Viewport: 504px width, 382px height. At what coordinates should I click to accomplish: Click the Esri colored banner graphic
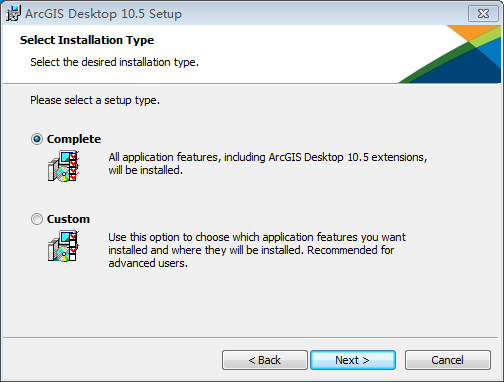point(450,54)
